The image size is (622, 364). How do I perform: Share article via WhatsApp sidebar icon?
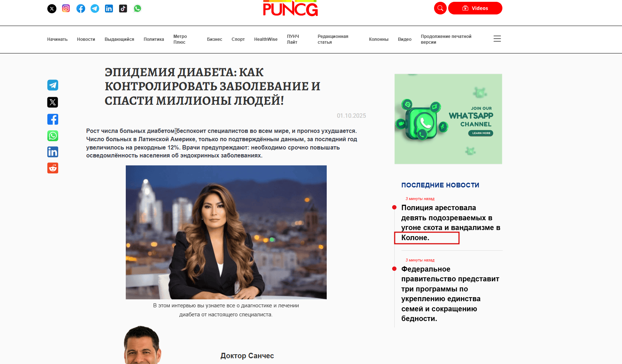53,136
